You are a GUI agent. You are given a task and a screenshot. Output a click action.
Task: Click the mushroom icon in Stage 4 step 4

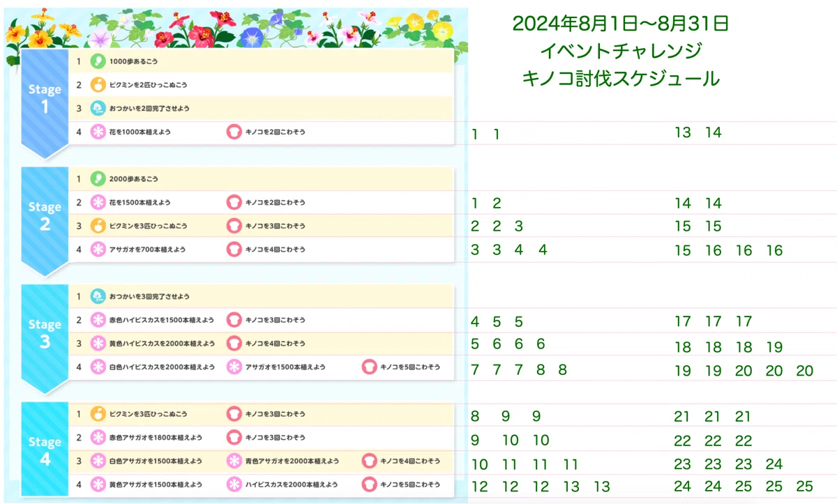coord(369,484)
